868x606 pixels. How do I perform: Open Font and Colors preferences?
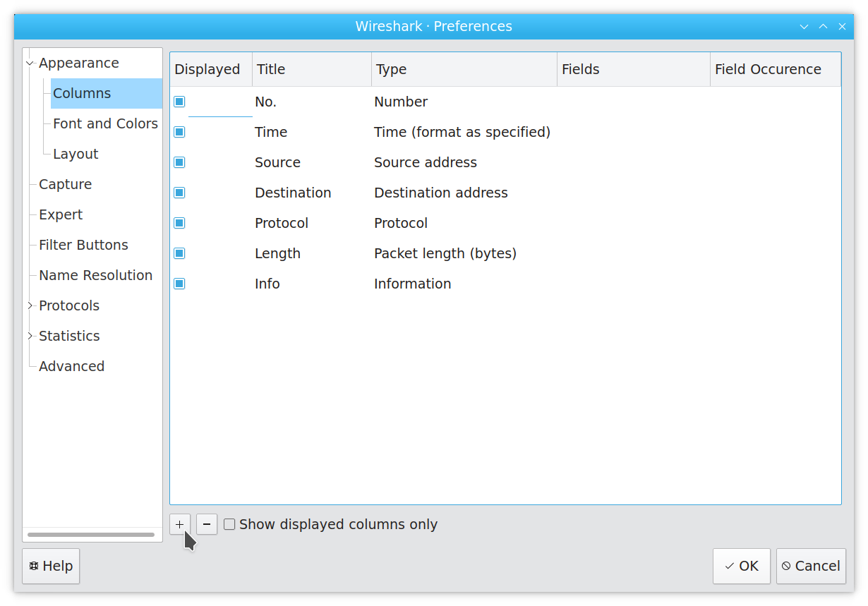105,123
